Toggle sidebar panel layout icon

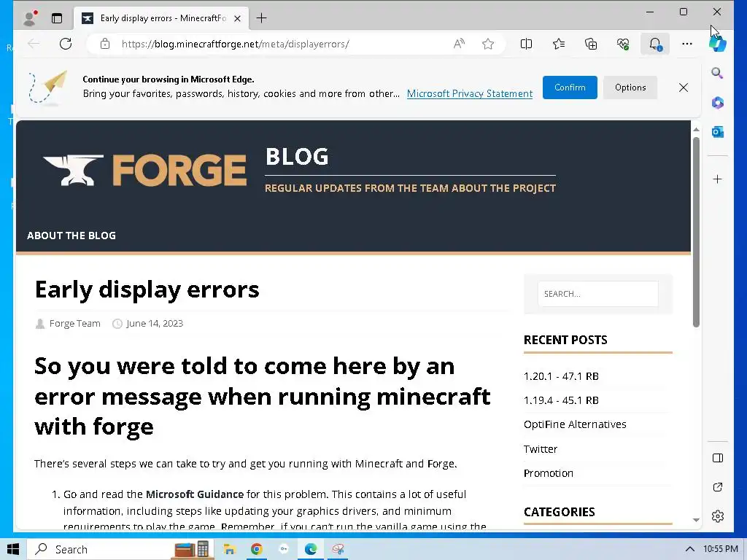click(x=718, y=458)
